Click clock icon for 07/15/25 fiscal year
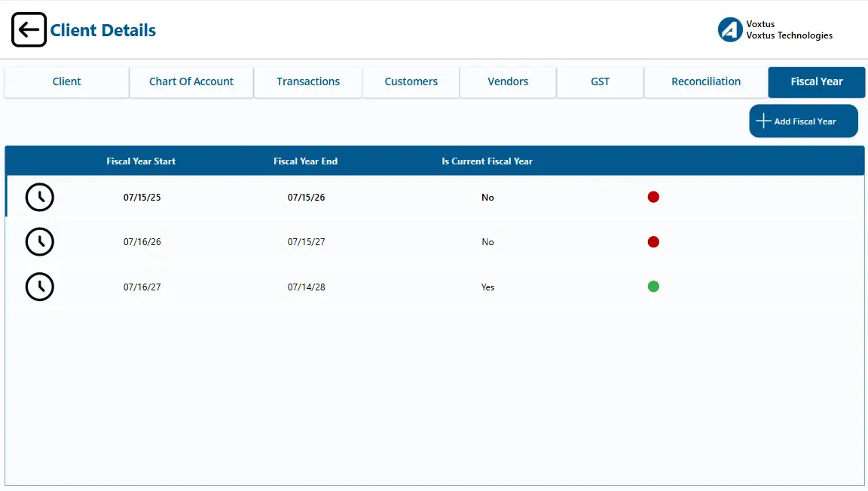This screenshot has width=868, height=491. tap(40, 198)
